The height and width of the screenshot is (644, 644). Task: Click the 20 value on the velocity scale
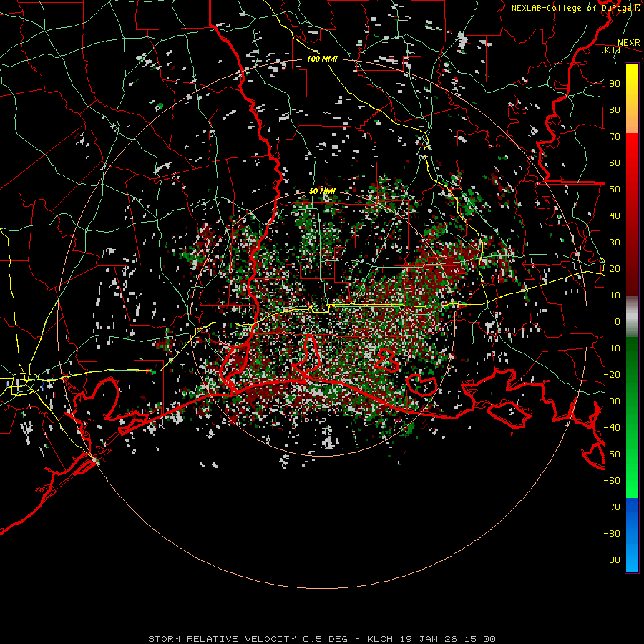[615, 268]
